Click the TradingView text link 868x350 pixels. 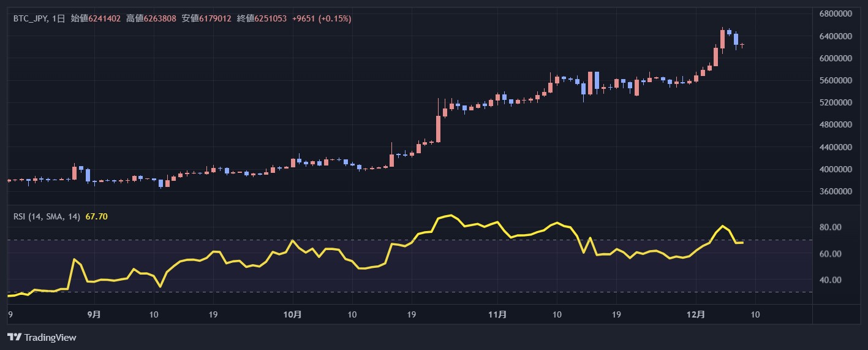coord(50,337)
